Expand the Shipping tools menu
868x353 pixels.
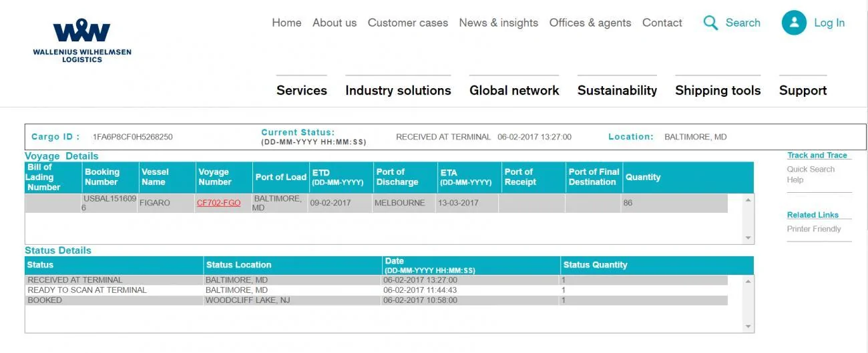(718, 90)
